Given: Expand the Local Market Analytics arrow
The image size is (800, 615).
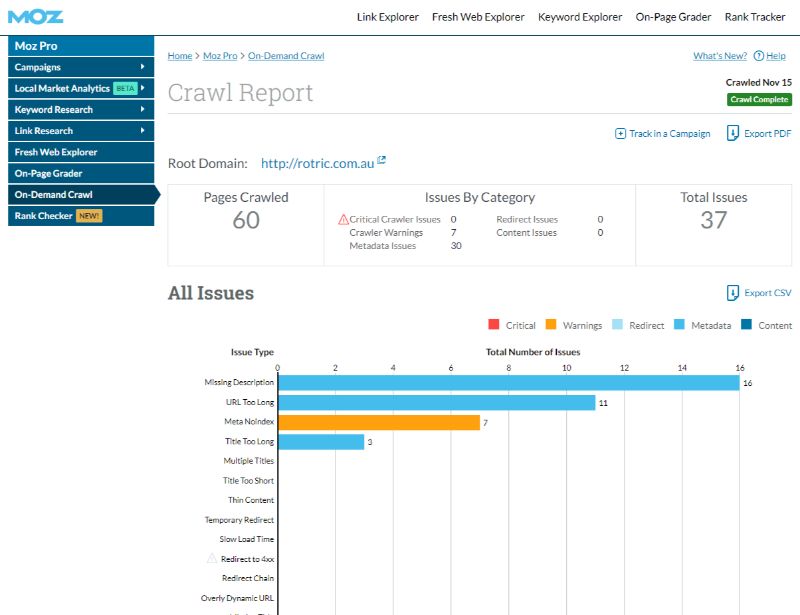Looking at the screenshot, I should tap(142, 88).
